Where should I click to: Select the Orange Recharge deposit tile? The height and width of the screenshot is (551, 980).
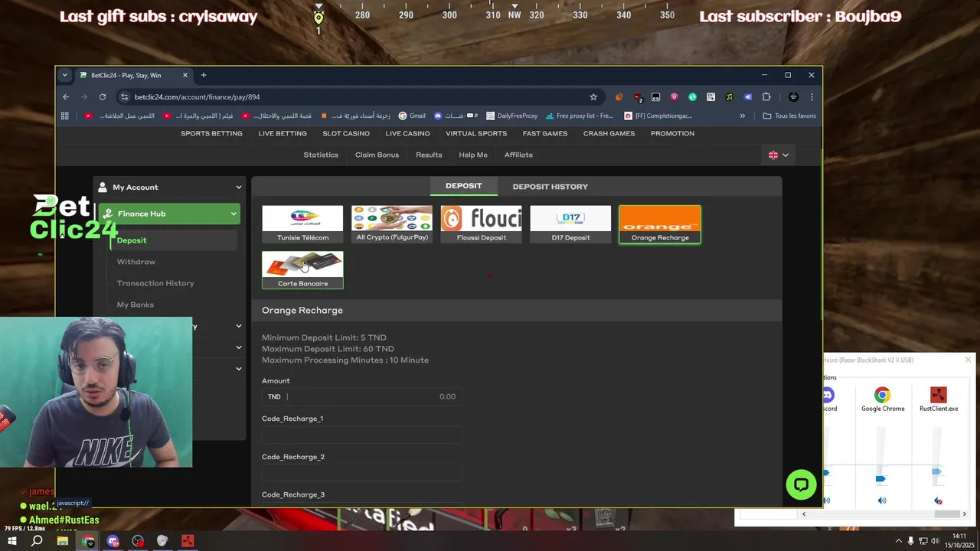click(x=660, y=224)
